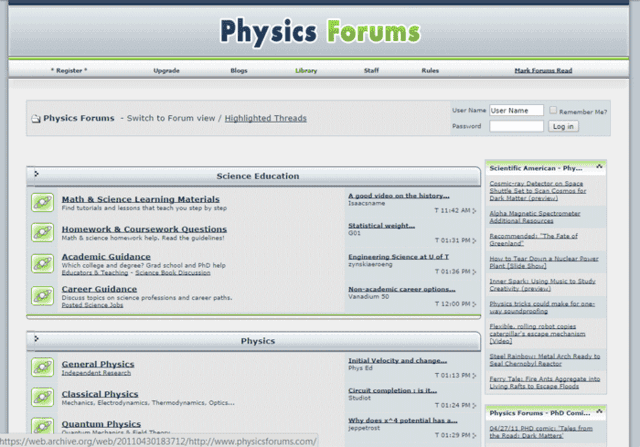This screenshot has width=640, height=447.
Task: Open Career Guidance forum
Action: 99,289
